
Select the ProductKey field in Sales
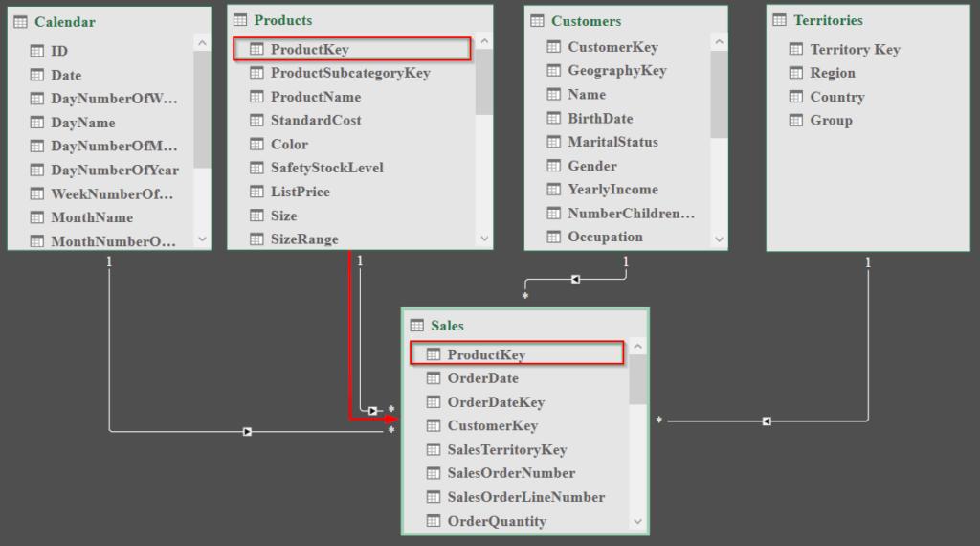(x=517, y=354)
